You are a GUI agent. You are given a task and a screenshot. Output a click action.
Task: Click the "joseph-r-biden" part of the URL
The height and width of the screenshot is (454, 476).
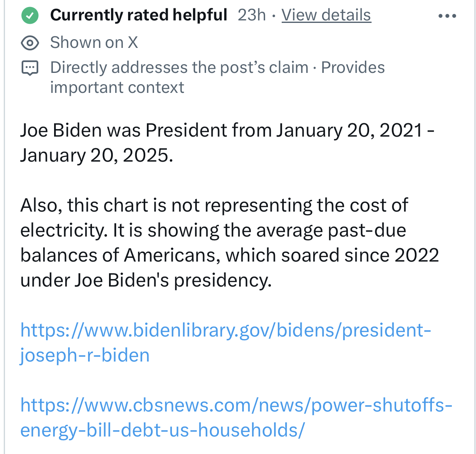pos(85,355)
